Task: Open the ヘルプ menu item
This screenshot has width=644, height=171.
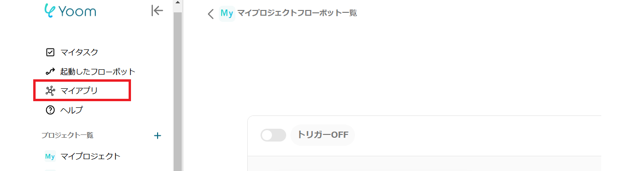Action: (x=72, y=110)
